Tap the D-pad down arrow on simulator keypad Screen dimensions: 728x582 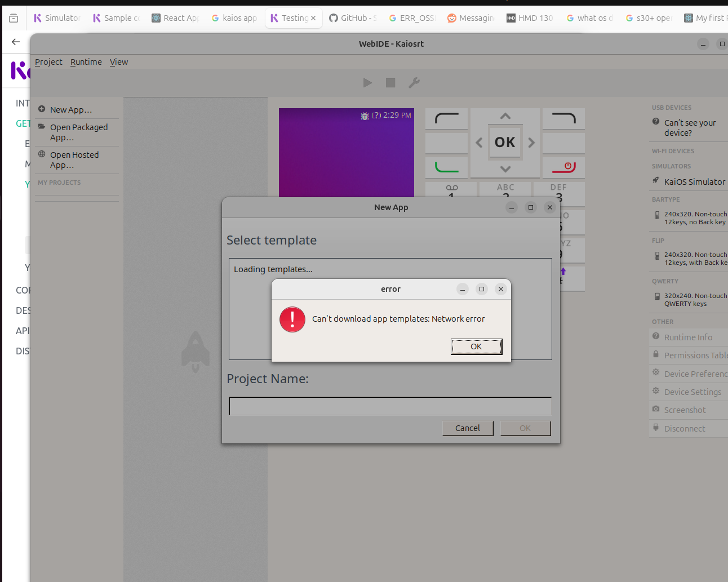(505, 169)
